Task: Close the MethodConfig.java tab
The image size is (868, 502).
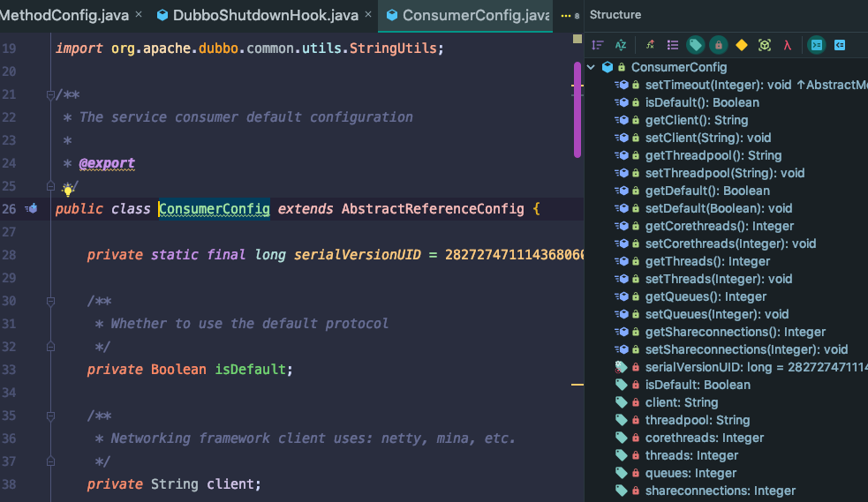Action: tap(139, 15)
